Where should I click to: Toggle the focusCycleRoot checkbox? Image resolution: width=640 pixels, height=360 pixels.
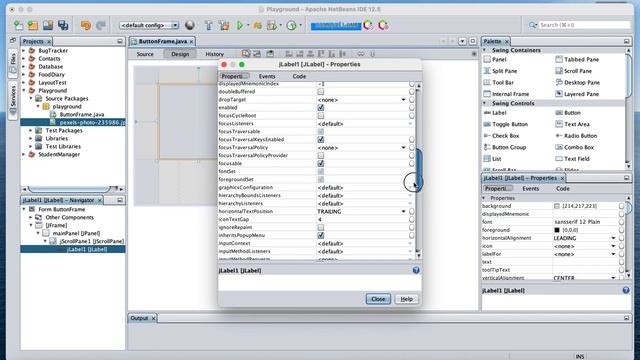click(321, 116)
